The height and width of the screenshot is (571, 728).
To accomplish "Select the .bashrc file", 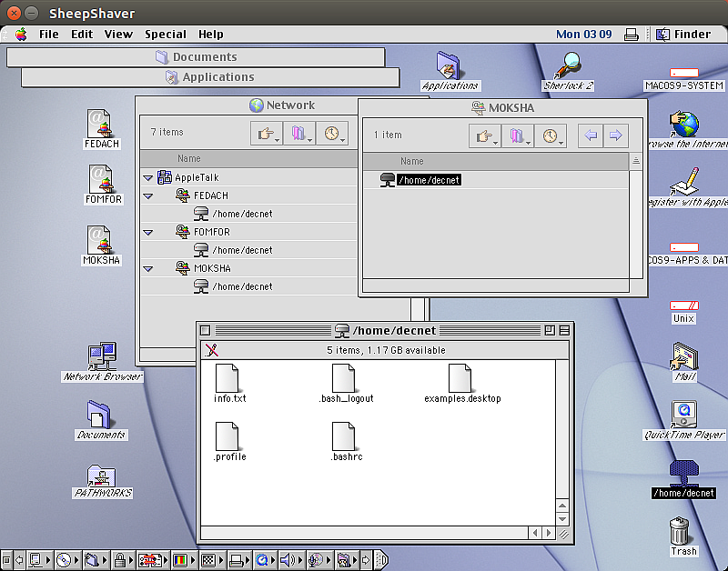I will click(x=347, y=442).
